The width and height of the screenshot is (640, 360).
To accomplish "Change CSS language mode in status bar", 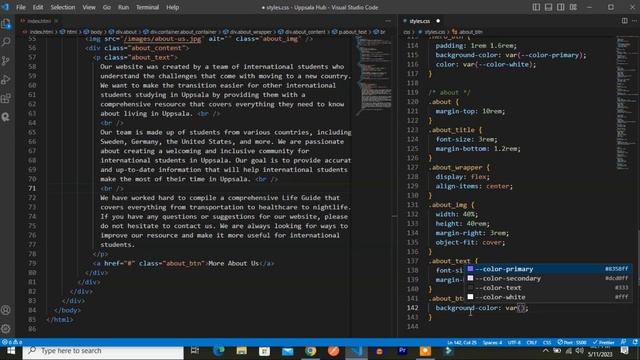I will click(x=547, y=342).
